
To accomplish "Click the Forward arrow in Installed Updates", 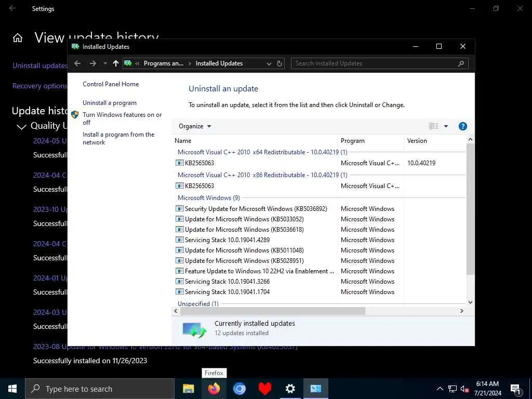I will 92,63.
